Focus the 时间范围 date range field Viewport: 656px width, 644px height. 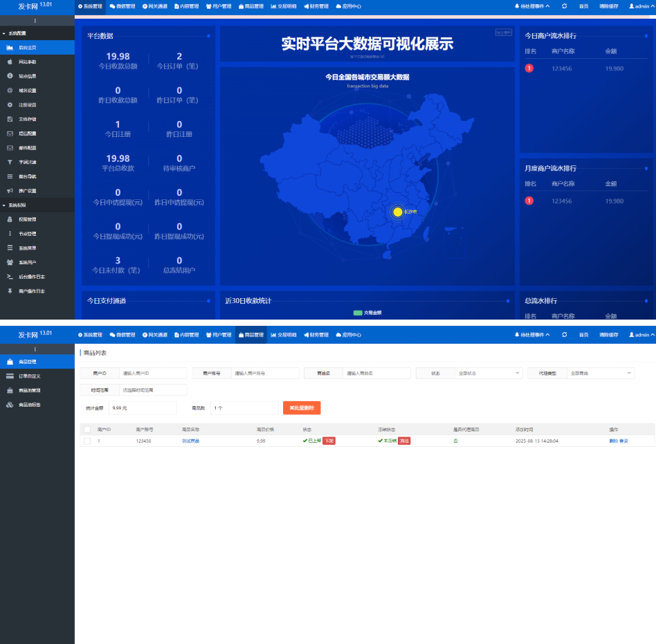tap(152, 390)
